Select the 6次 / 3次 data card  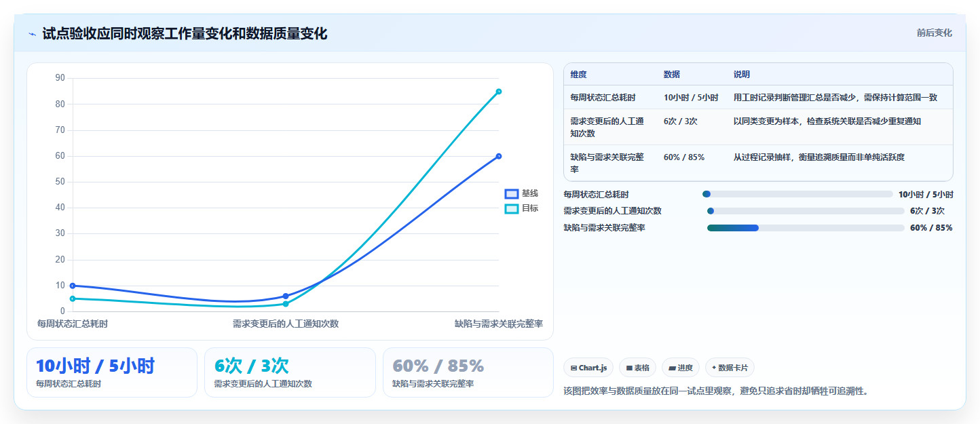(290, 372)
